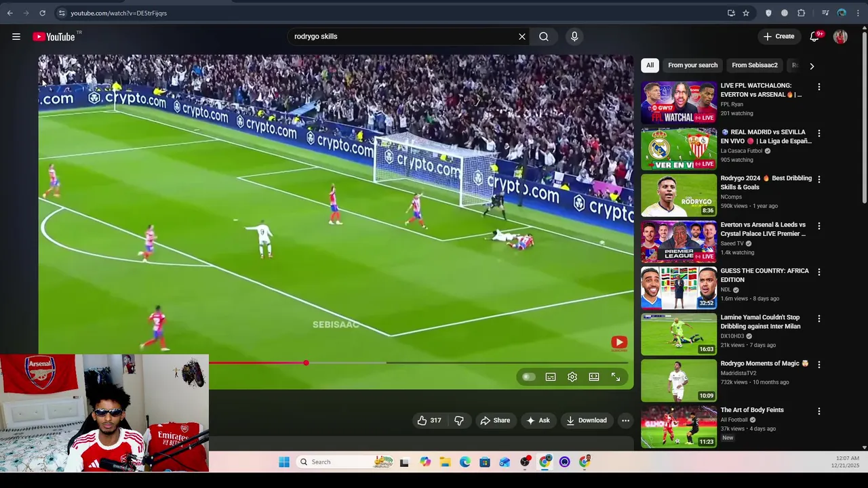This screenshot has width=868, height=488.
Task: Focus the browser address bar URL
Action: click(x=119, y=13)
